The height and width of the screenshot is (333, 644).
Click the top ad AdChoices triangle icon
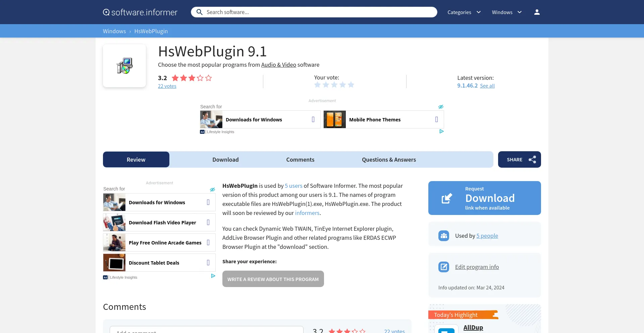[x=441, y=131]
